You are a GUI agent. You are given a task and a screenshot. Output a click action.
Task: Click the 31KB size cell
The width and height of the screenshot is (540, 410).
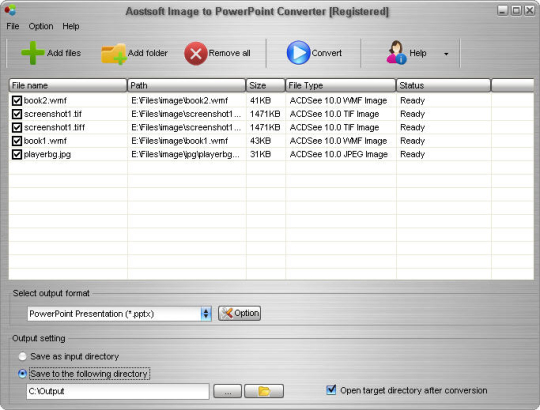point(260,155)
